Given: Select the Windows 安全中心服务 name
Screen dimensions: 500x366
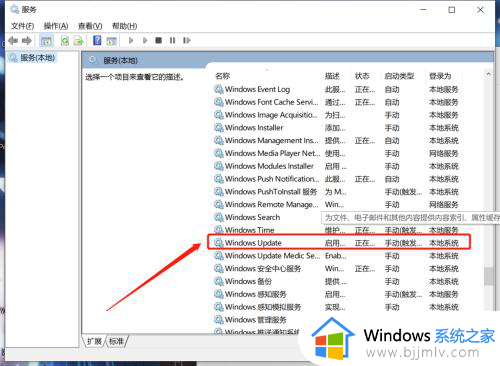Looking at the screenshot, I should [263, 269].
